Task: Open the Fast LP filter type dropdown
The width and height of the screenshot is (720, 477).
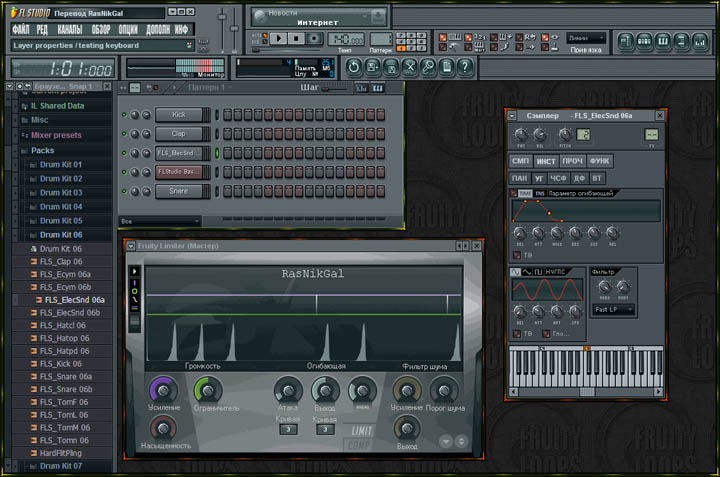Action: [x=613, y=310]
